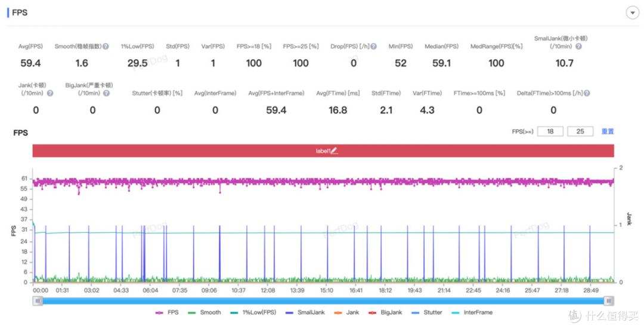The height and width of the screenshot is (329, 644).
Task: Toggle the SmallJank series in the legend
Action: (x=305, y=312)
